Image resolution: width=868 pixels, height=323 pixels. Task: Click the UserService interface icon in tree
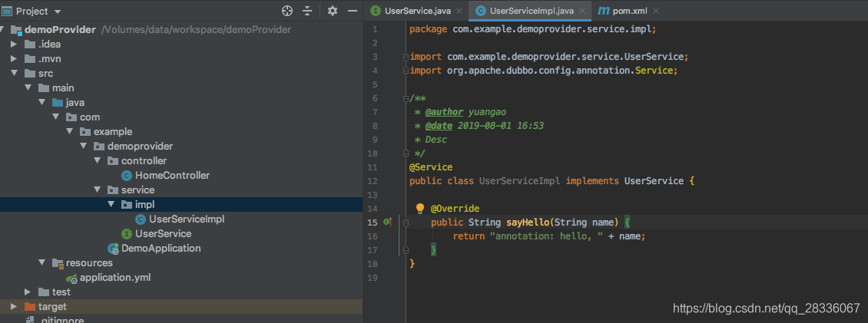(126, 234)
